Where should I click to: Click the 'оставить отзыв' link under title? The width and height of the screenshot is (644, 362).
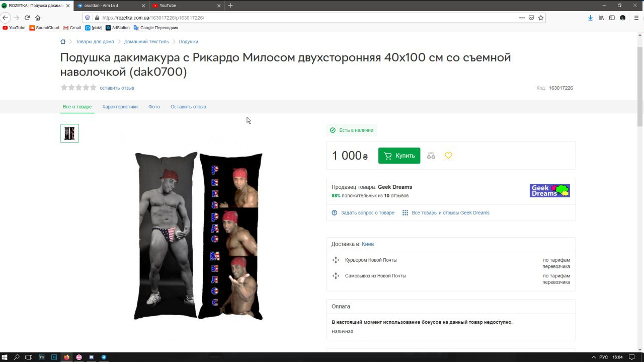point(117,88)
